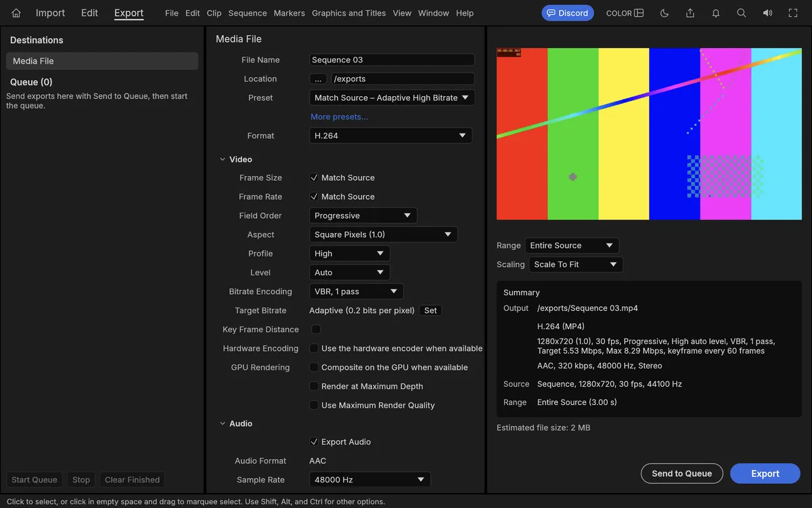Toggle Frame Rate Match Source checkbox
This screenshot has width=812, height=508.
(x=314, y=196)
